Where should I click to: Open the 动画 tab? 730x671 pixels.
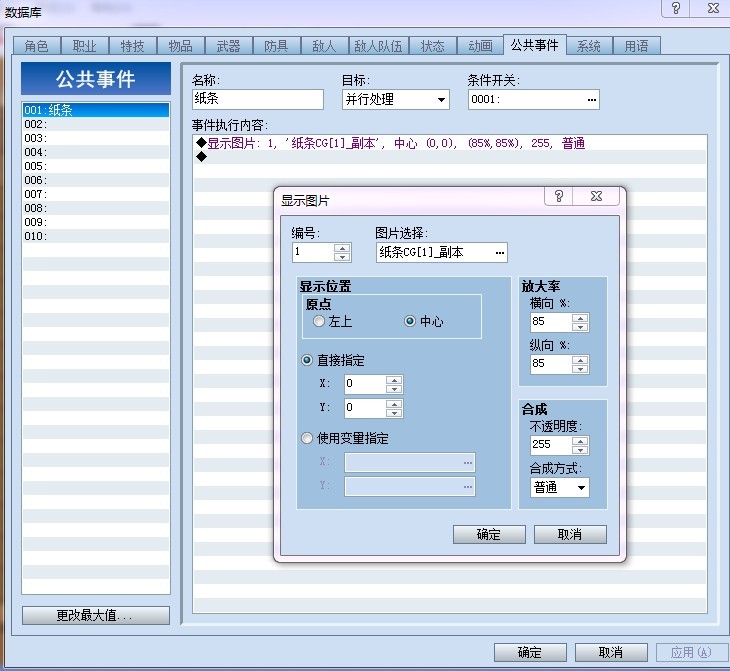click(480, 46)
